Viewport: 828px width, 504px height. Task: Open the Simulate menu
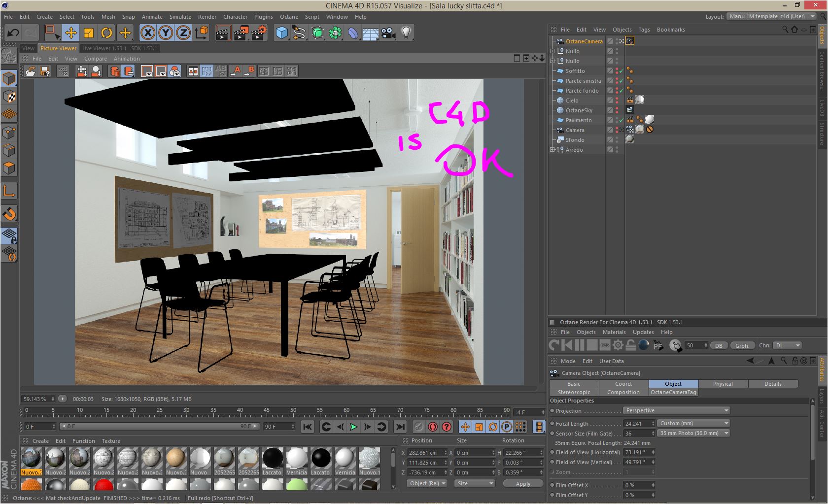(x=180, y=17)
